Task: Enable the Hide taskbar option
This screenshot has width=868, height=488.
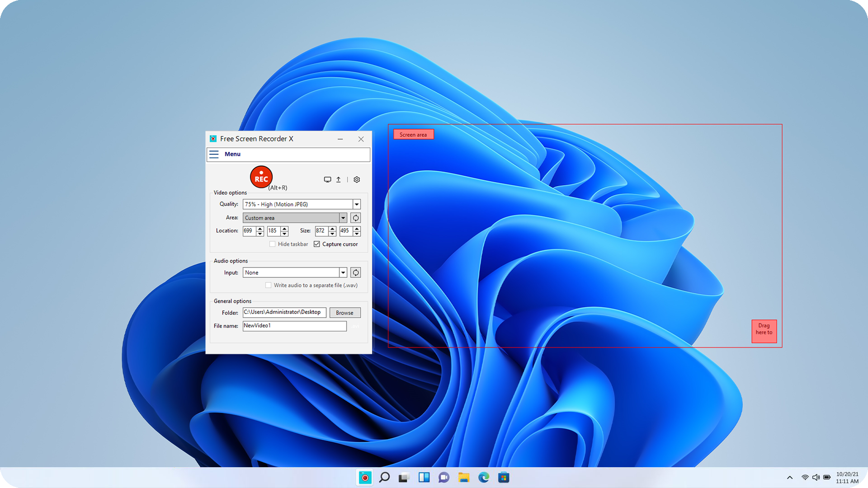Action: point(272,244)
